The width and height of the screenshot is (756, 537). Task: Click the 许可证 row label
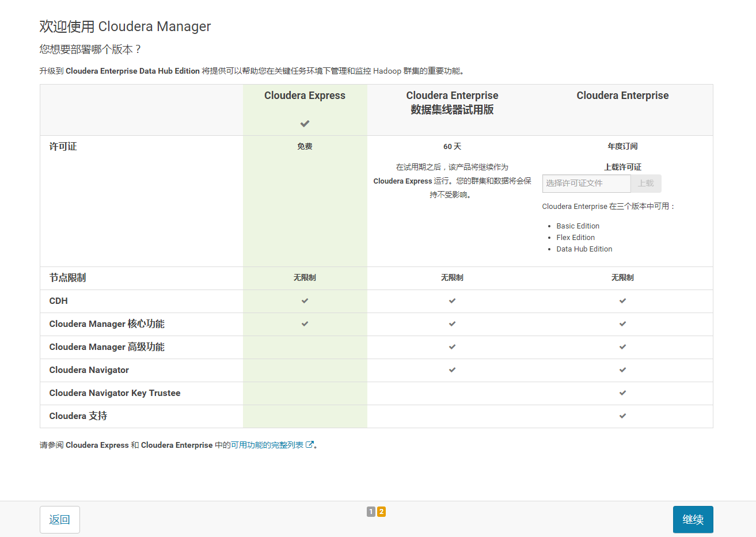tap(63, 147)
